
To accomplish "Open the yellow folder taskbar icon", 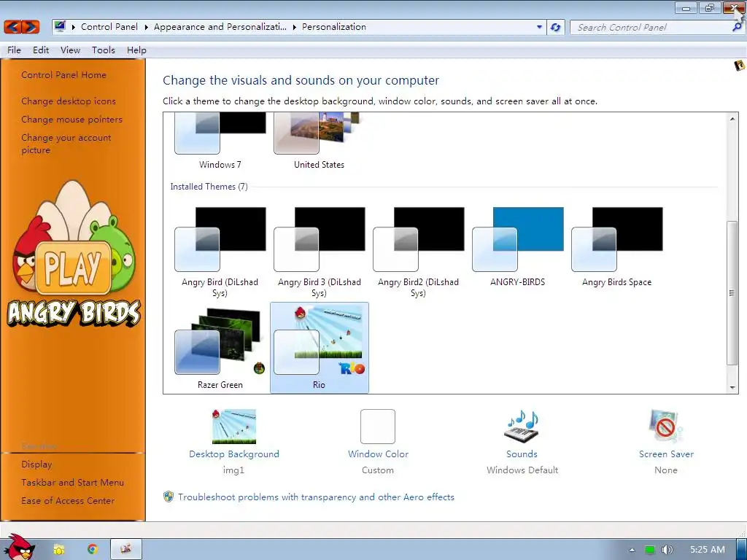I will coord(59,550).
